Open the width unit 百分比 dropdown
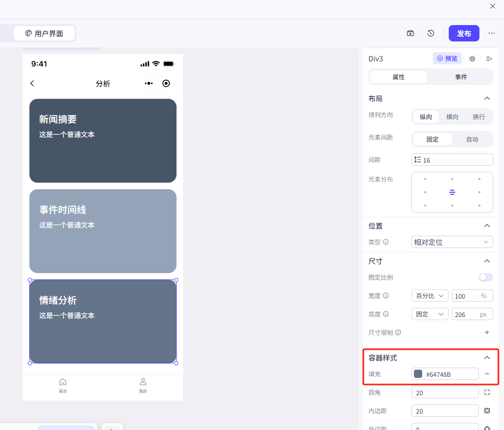 429,296
